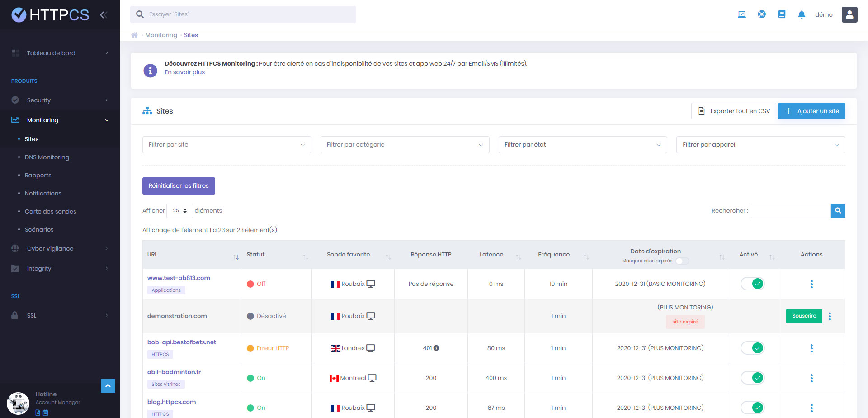Sort by Sonde favorite column arrows
Viewport: 868px width, 418px height.
pos(388,257)
